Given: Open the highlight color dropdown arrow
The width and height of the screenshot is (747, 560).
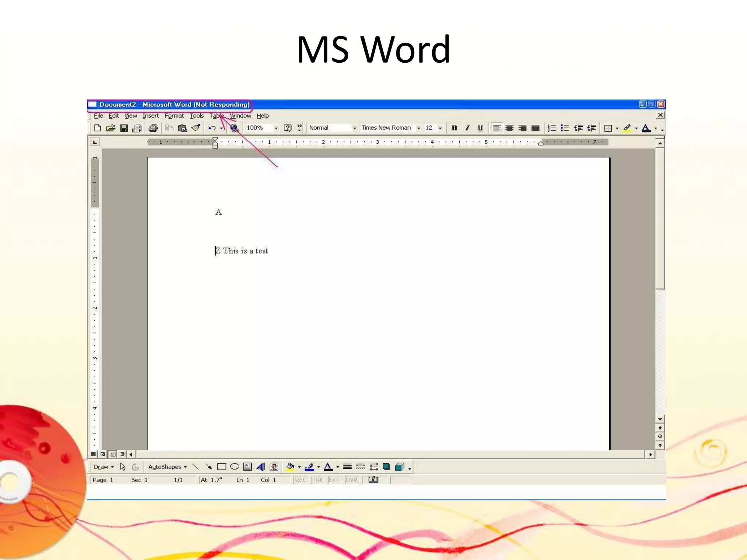Looking at the screenshot, I should pyautogui.click(x=636, y=128).
